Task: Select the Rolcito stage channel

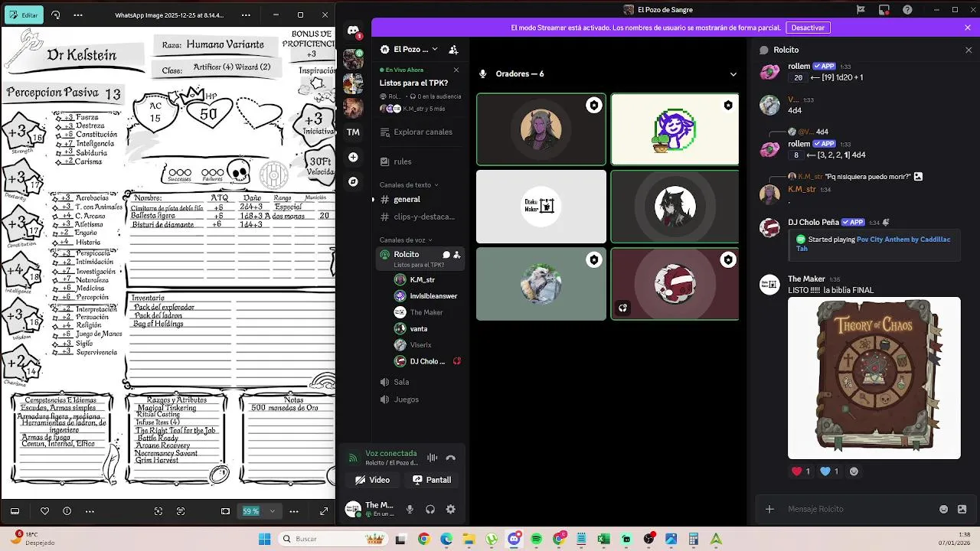Action: [x=418, y=259]
